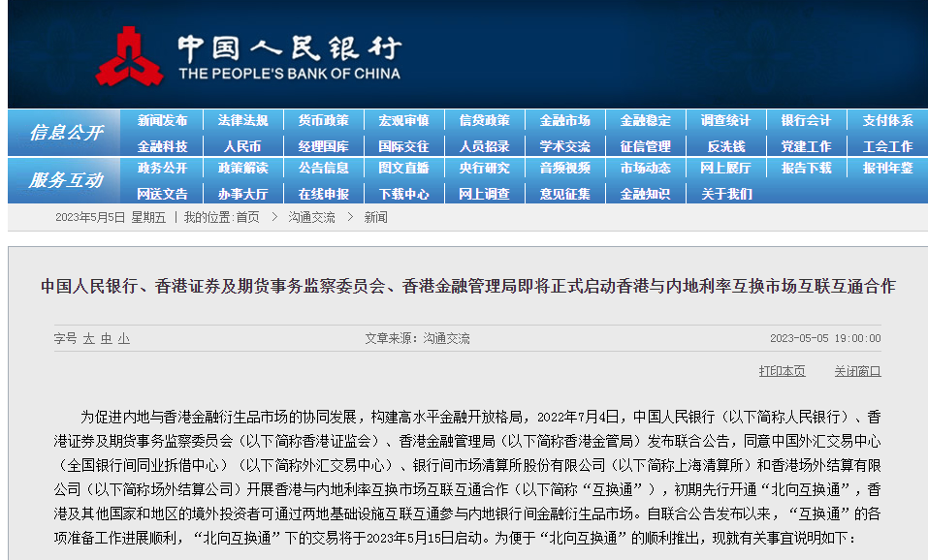Viewport: 928px width, 560px height.
Task: Open 党建工作 section
Action: [x=806, y=146]
